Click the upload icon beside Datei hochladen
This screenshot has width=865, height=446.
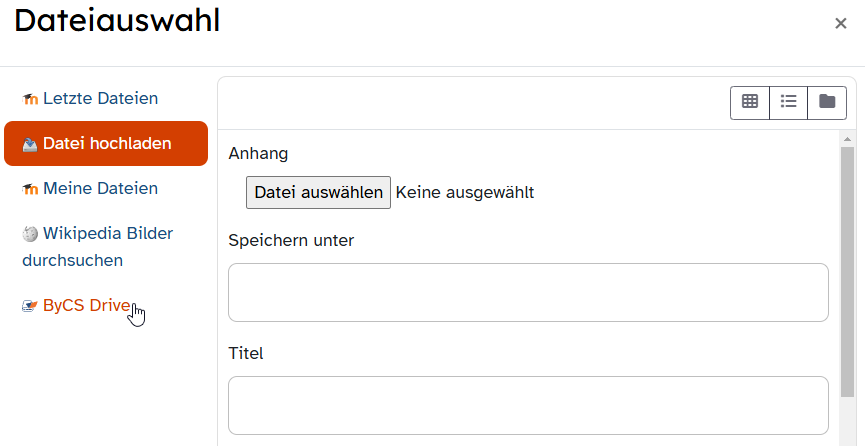pyautogui.click(x=30, y=144)
